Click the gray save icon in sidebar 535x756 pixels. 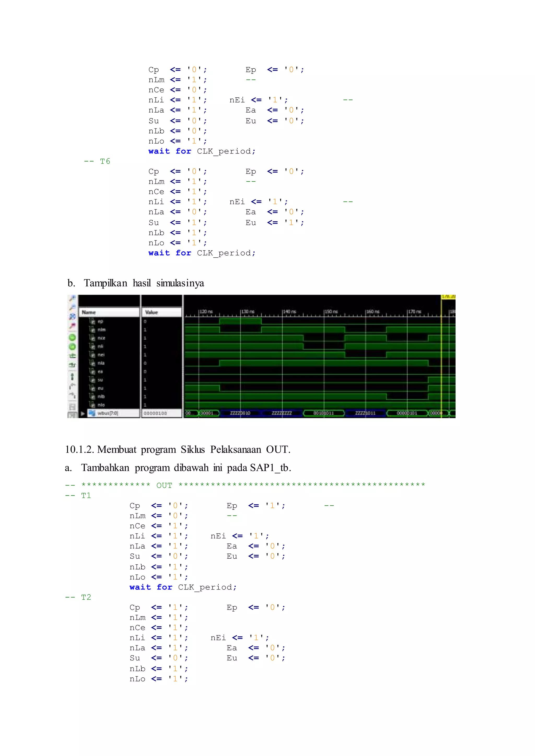click(x=72, y=407)
